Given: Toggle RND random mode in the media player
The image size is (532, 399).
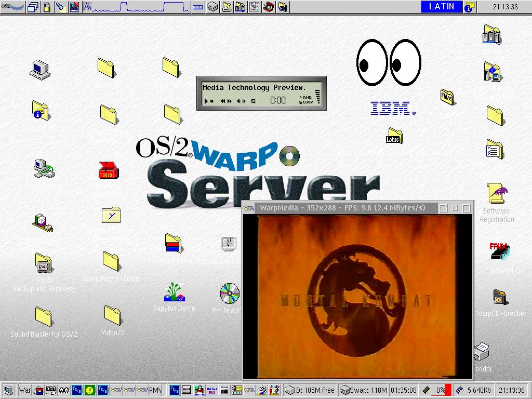Looking at the screenshot, I should tap(305, 97).
